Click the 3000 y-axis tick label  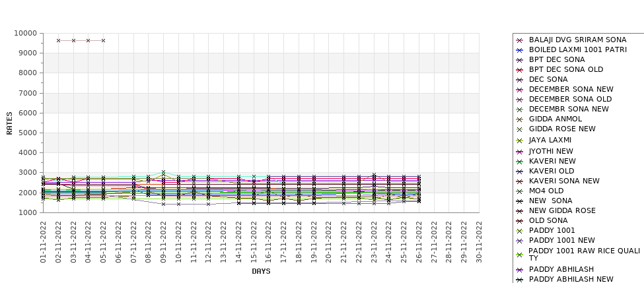pyautogui.click(x=28, y=173)
